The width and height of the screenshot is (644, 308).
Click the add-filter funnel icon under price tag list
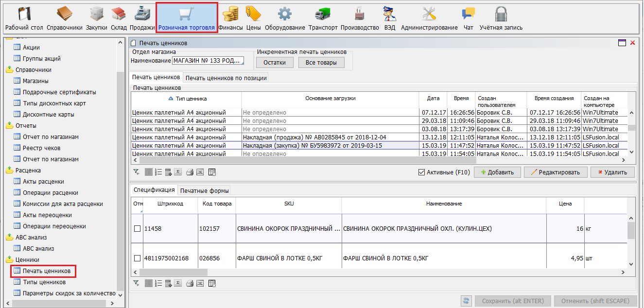[137, 172]
